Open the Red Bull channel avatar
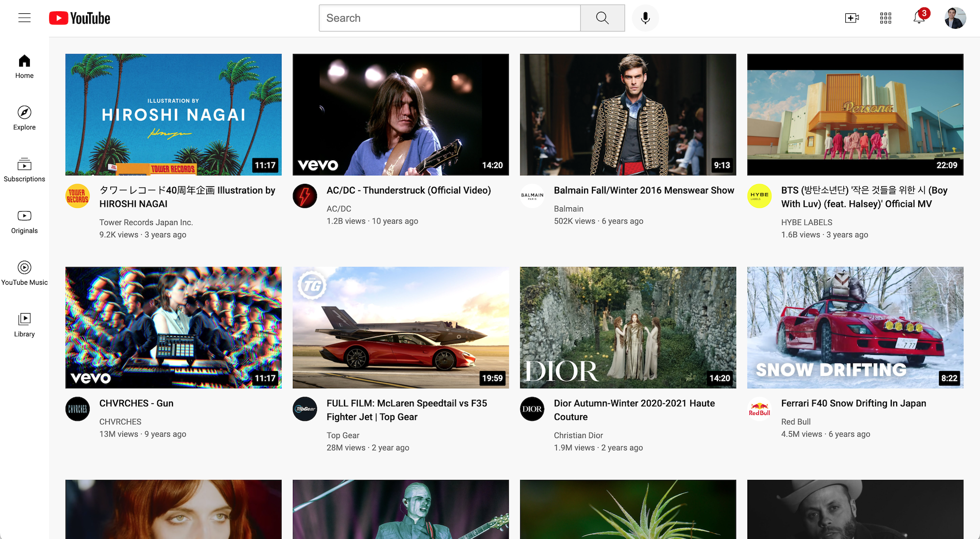This screenshot has width=980, height=539. (759, 409)
